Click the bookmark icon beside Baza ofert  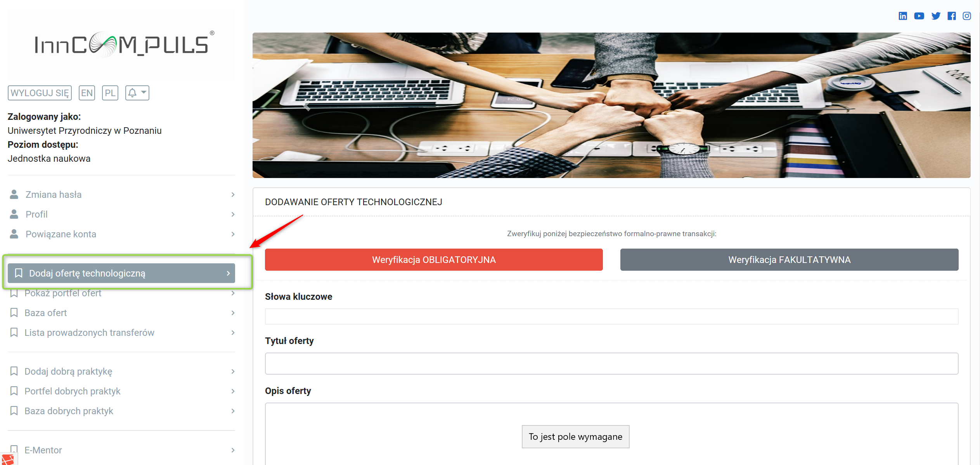pyautogui.click(x=14, y=313)
